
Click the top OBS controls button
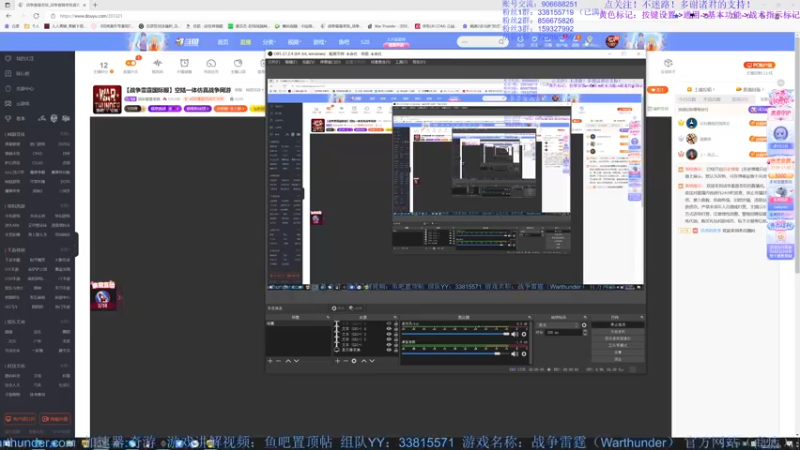tap(618, 324)
